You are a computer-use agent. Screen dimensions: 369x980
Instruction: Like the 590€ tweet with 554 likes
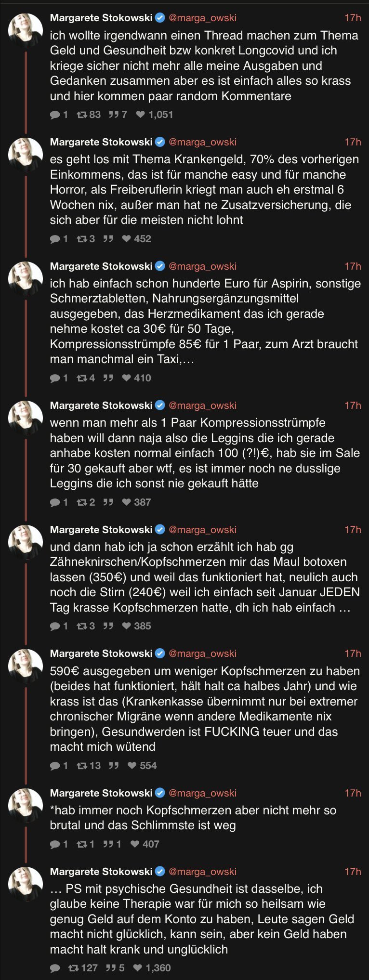click(132, 766)
